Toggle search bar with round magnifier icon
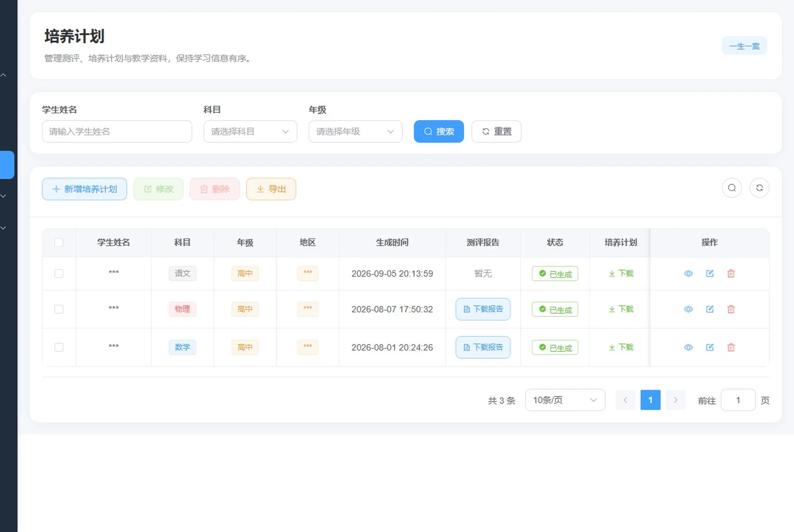Screen dimensions: 794x532 pyautogui.click(x=732, y=188)
